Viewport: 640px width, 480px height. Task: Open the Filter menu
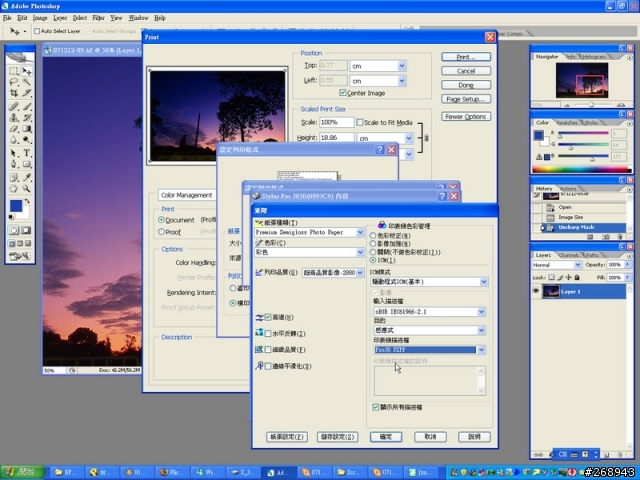pyautogui.click(x=98, y=18)
